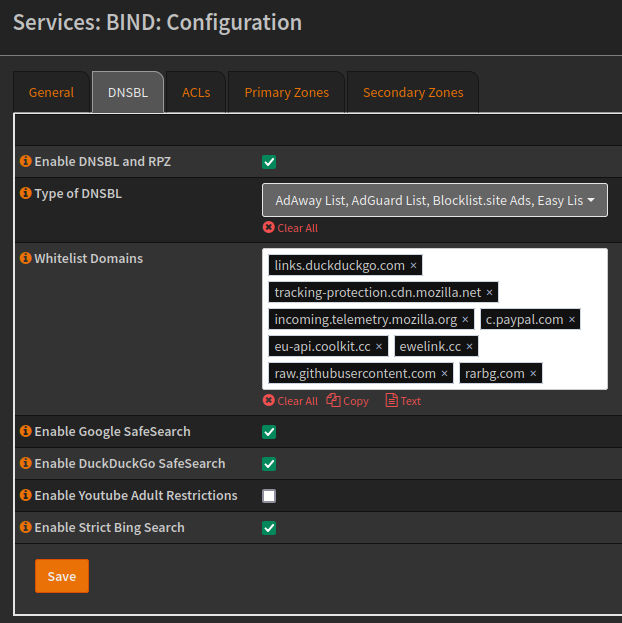Click the Services: BIND: Configuration heading
The image size is (622, 623).
click(x=157, y=22)
